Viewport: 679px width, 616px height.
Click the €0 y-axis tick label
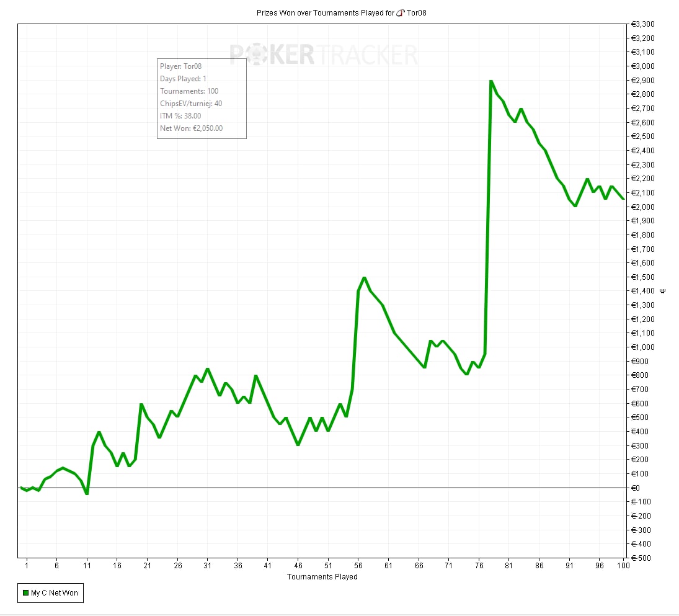click(637, 488)
